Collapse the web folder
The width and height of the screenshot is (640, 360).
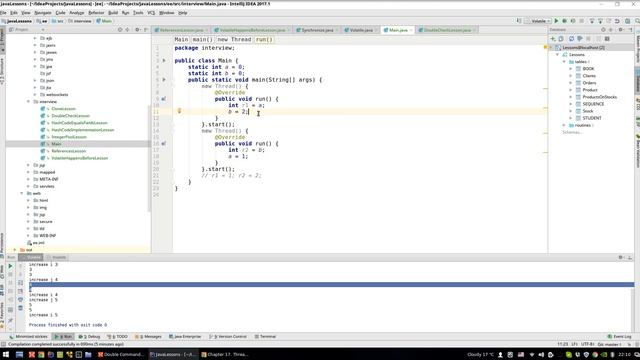tap(22, 193)
